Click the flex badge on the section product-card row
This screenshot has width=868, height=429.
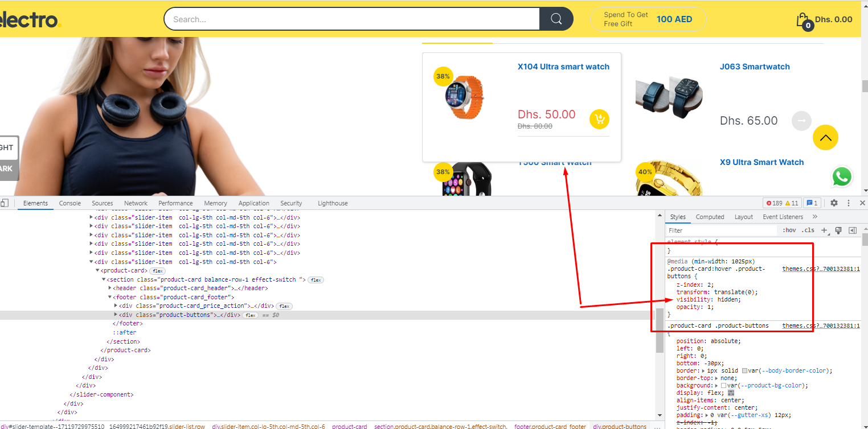316,280
